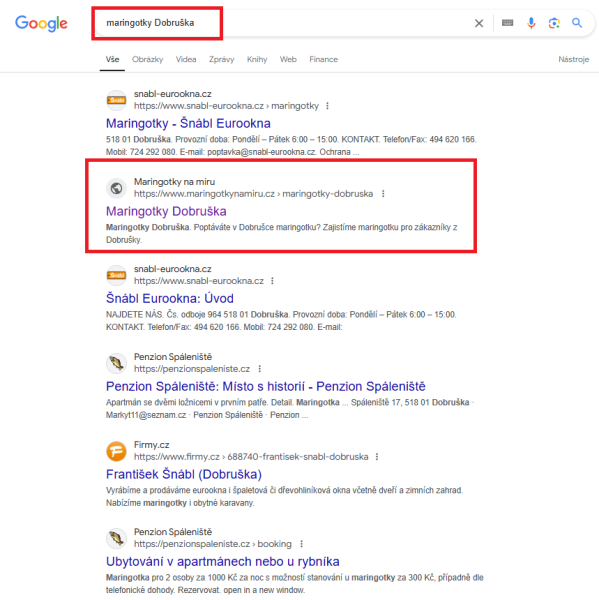Open three-dot menu for snabl-eurookna maringotky result

click(327, 106)
